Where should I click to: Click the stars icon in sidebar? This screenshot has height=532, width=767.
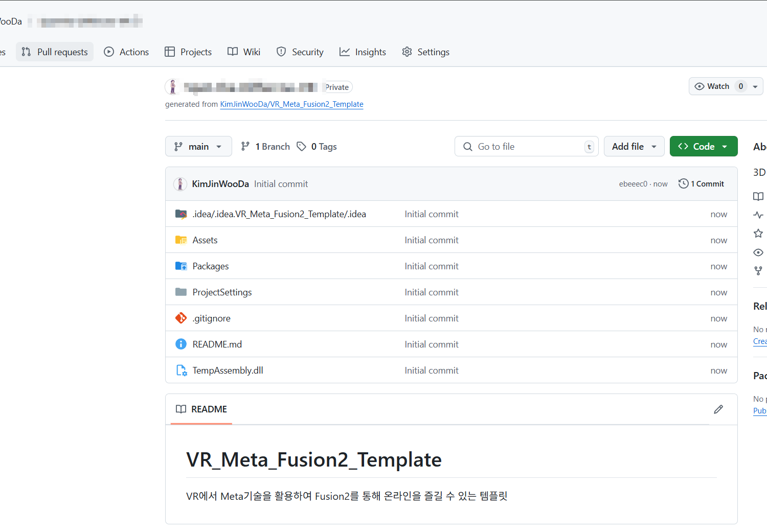[x=758, y=234]
